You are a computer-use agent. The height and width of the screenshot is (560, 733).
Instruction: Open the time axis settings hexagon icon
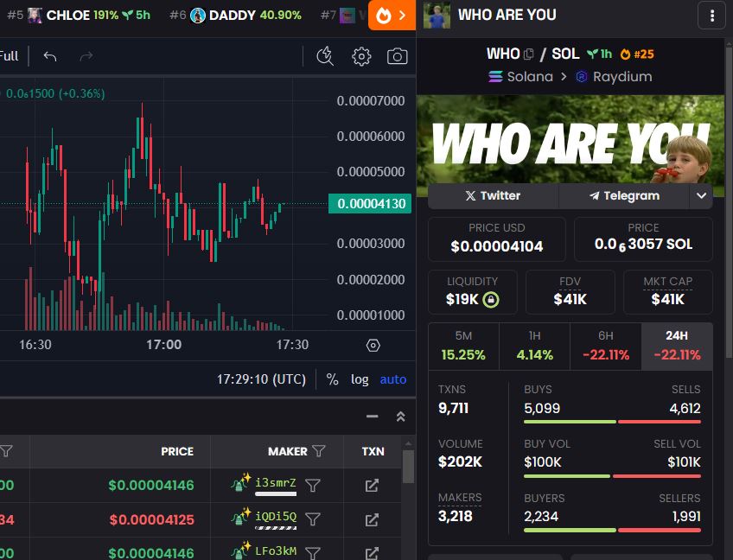tap(373, 346)
